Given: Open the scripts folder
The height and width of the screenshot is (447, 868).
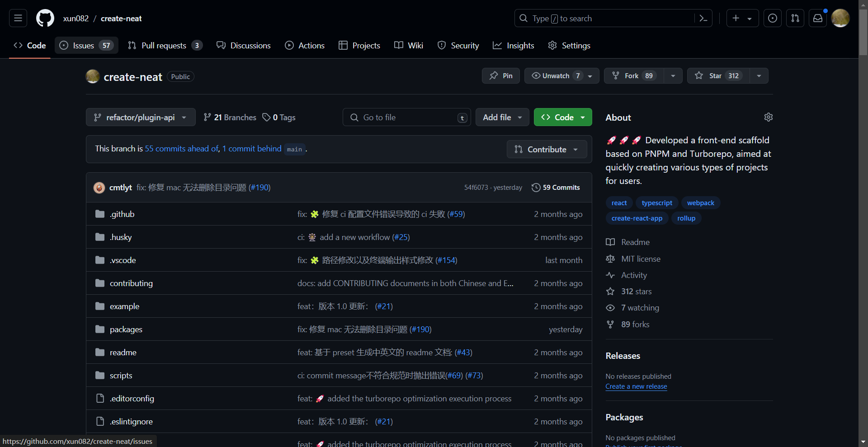Looking at the screenshot, I should 121,375.
